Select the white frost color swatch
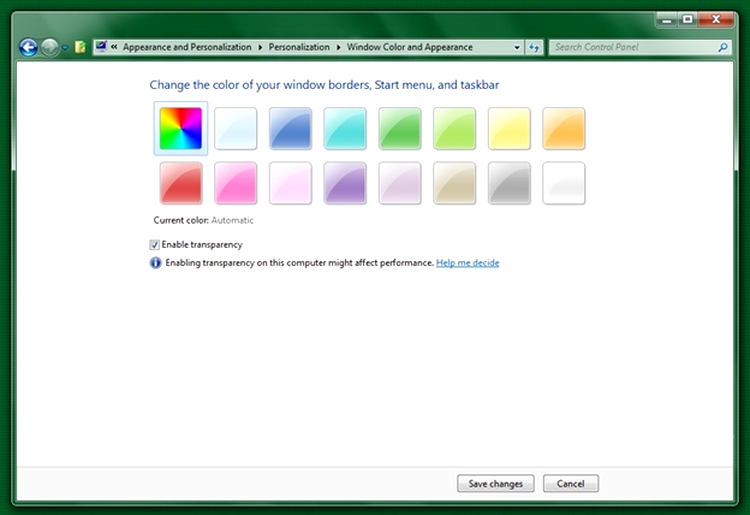Viewport: 750px width, 515px height. click(x=563, y=183)
